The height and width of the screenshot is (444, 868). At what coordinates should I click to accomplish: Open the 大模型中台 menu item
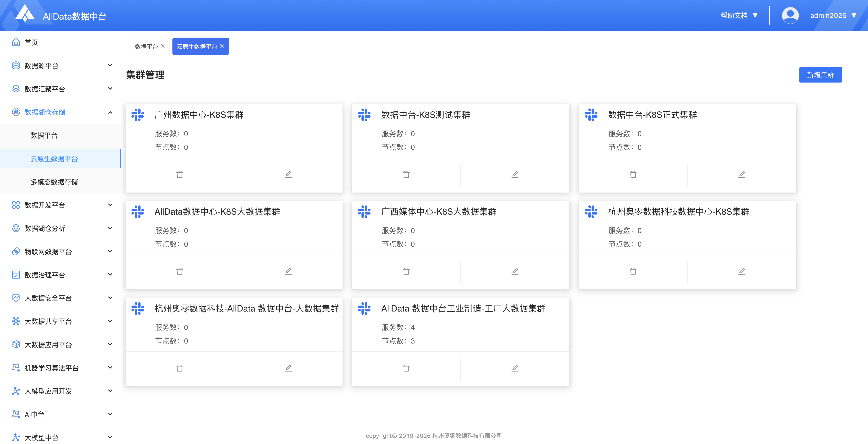(60, 438)
